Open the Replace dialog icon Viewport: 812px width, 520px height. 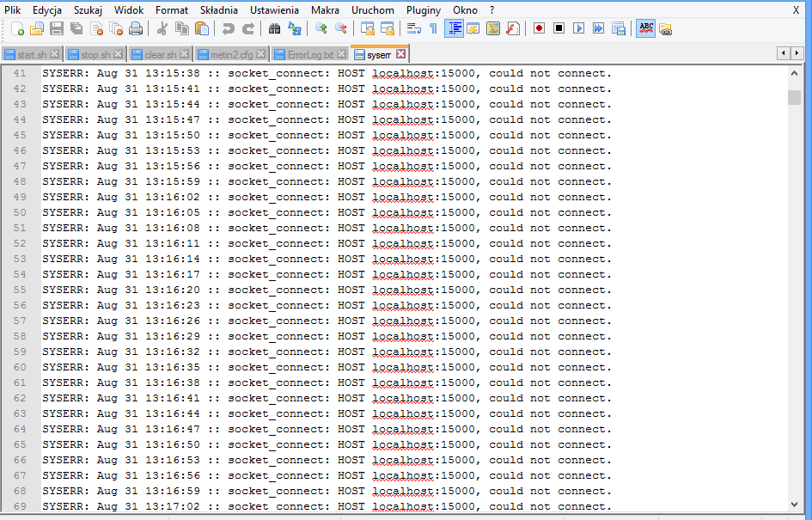[295, 29]
